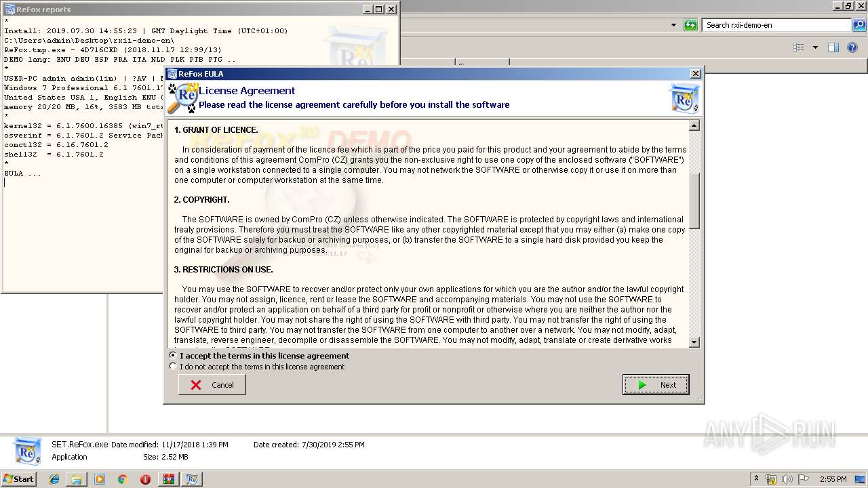
Task: Close the ReFox reports window
Action: tap(391, 9)
